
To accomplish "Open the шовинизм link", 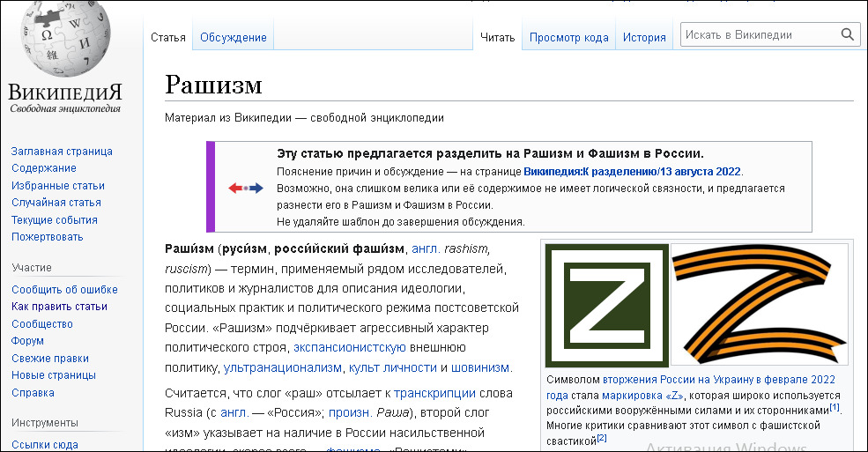I will tap(480, 367).
